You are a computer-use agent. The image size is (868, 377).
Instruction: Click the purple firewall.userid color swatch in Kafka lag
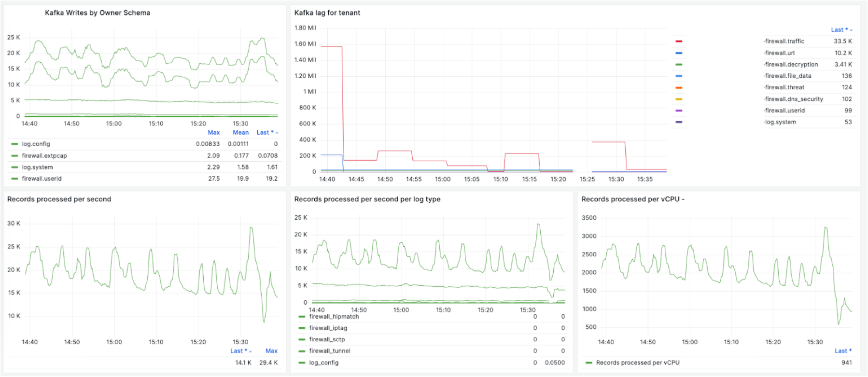[x=679, y=111]
